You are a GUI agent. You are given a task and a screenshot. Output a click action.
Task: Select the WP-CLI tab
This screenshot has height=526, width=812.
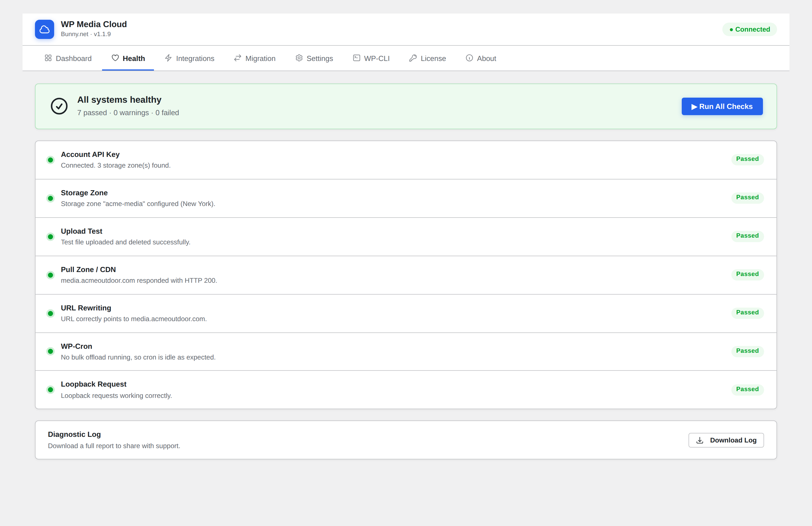[x=371, y=58]
